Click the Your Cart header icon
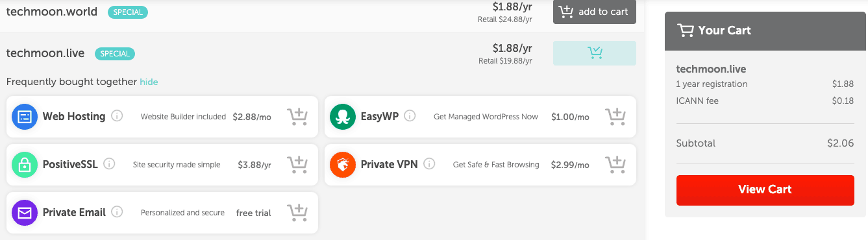Viewport: 868px width, 240px height. 685,30
